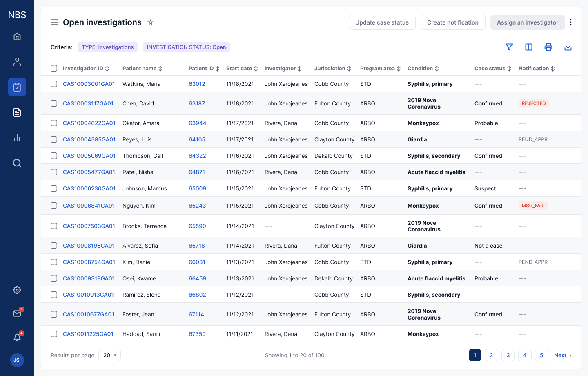Click the download icon

pyautogui.click(x=568, y=47)
